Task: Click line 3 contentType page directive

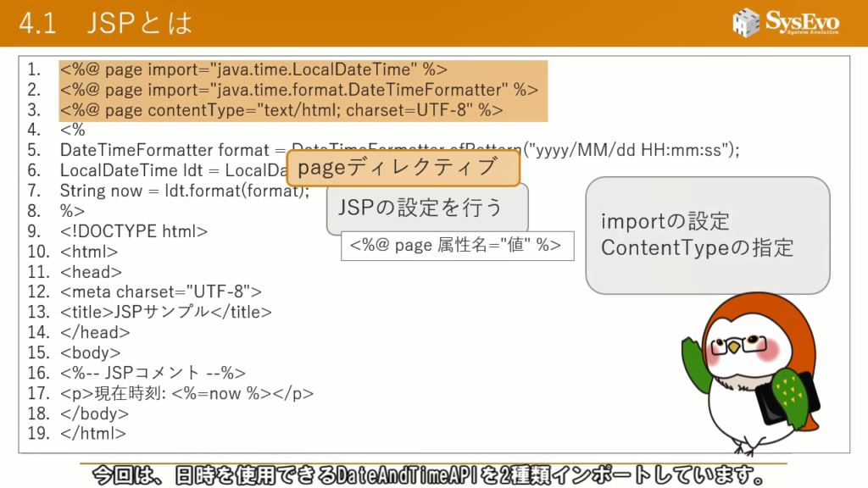Action: click(281, 110)
